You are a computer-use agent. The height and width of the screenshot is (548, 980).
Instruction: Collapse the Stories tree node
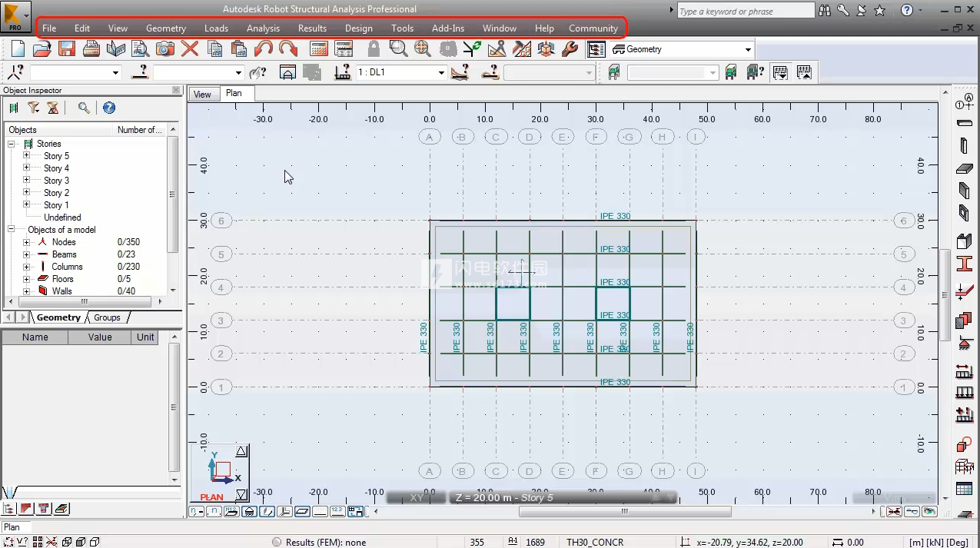point(12,144)
